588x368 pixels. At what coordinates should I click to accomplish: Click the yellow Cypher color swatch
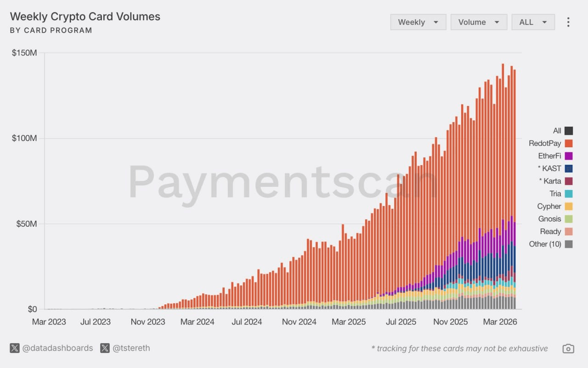coord(569,206)
